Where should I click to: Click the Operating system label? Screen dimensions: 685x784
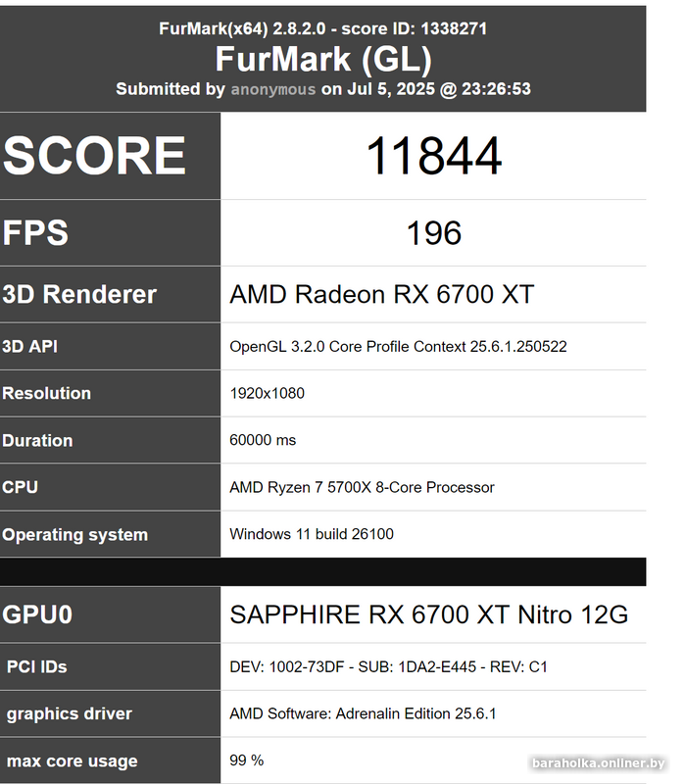tap(75, 534)
